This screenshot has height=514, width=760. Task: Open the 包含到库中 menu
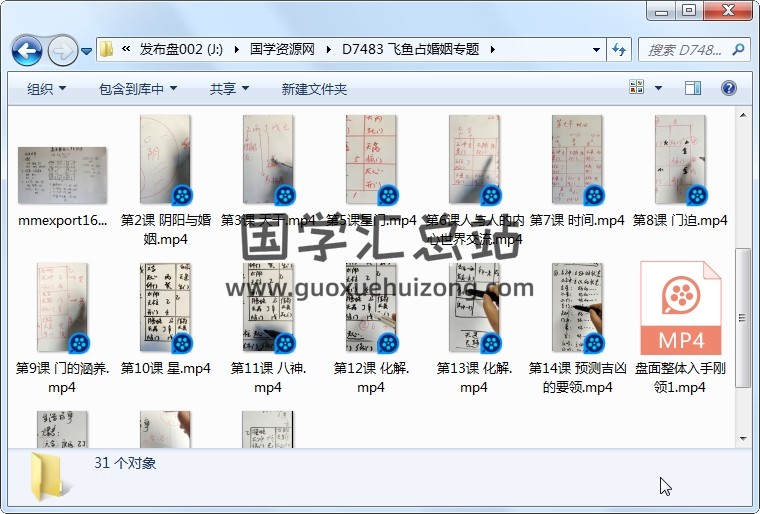coord(138,89)
